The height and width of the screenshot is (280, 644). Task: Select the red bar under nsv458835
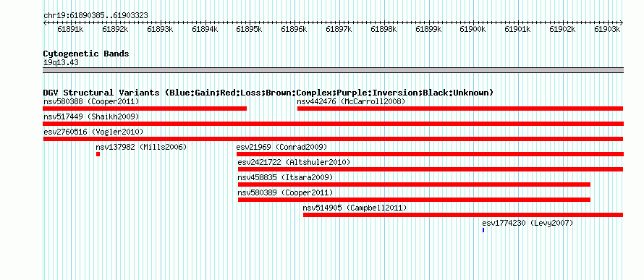(x=415, y=184)
